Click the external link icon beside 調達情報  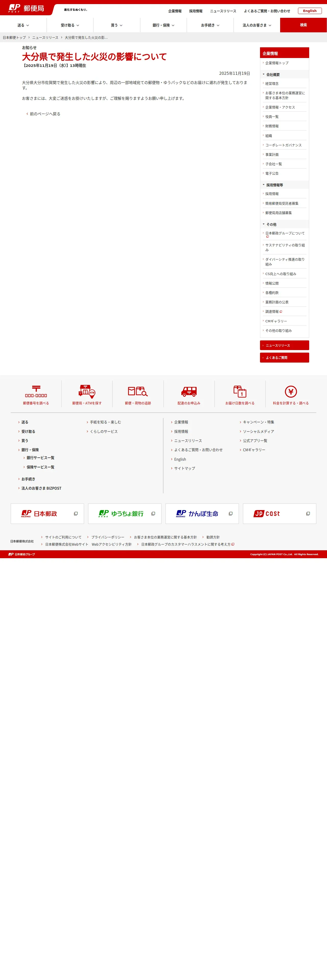click(x=281, y=312)
